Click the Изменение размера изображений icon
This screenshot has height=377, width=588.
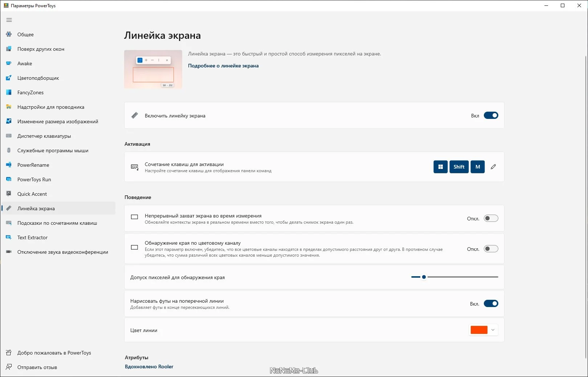[9, 121]
